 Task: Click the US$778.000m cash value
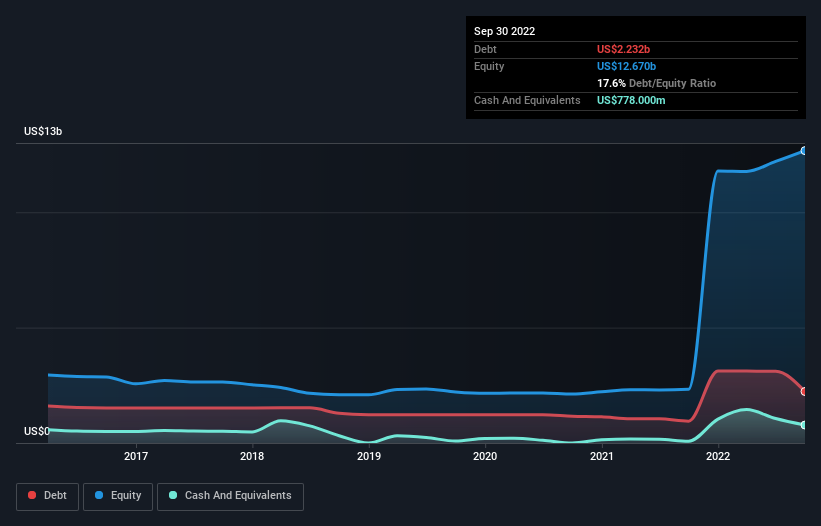click(631, 100)
